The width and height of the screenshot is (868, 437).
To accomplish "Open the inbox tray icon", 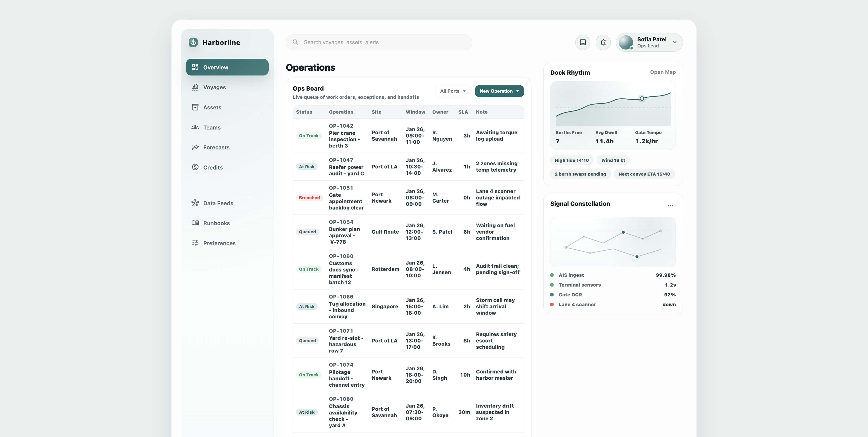I will (x=583, y=43).
